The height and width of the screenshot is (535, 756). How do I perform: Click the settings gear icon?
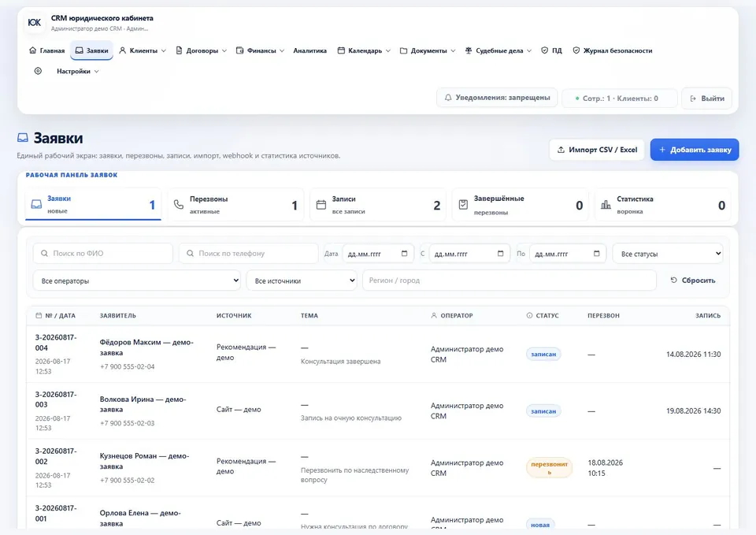(38, 71)
